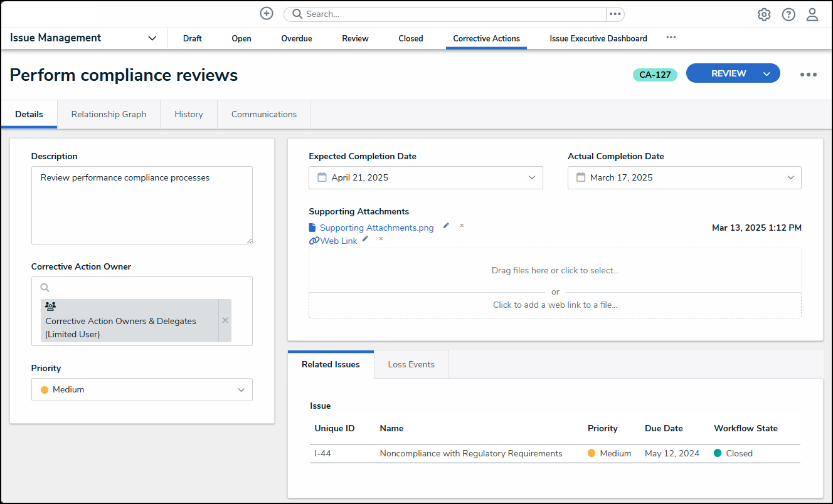
Task: Open the Priority dropdown showing Medium
Action: (142, 389)
